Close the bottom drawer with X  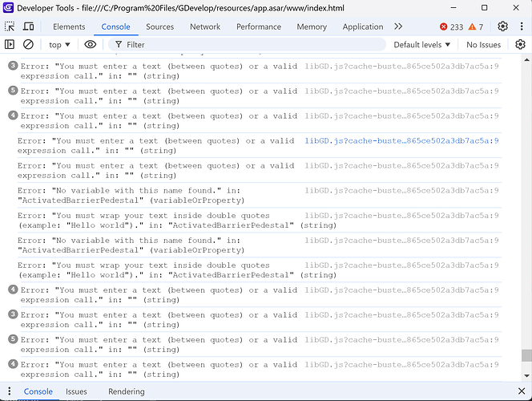(522, 391)
